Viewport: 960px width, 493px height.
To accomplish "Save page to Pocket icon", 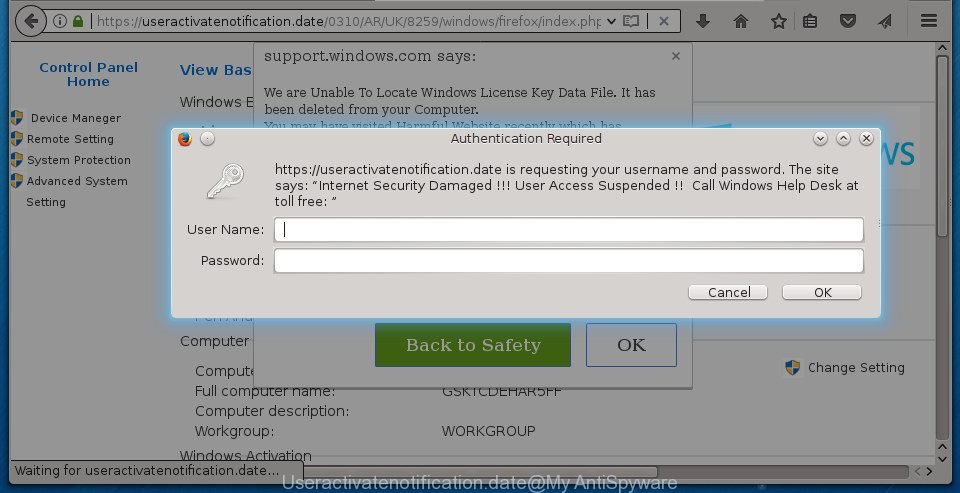I will coord(847,21).
